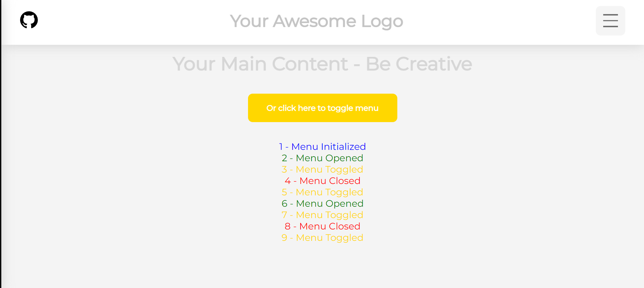644x288 pixels.
Task: Select the "9 - Menu Toggled" log line
Action: tap(322, 237)
